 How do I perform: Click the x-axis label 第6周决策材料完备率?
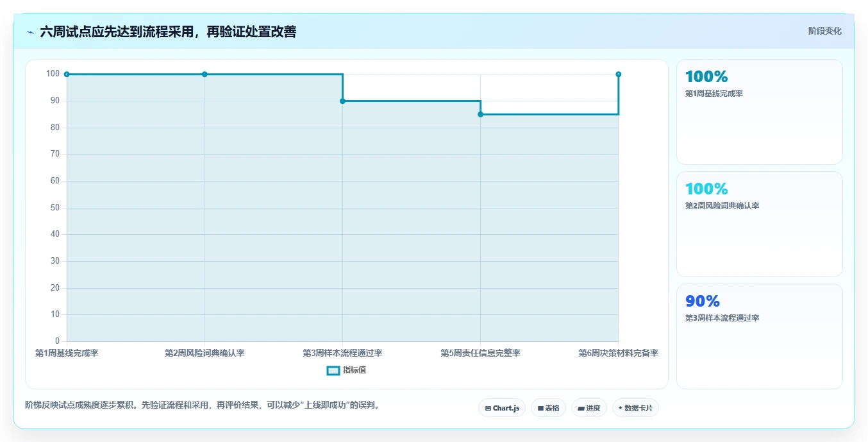pos(618,353)
